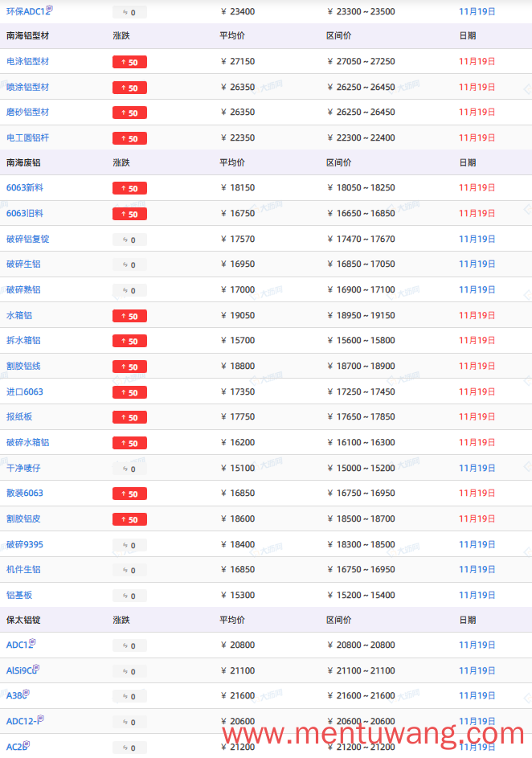The width and height of the screenshot is (532, 758).
Task: Select the price range 21100 ~ 21100
Action: pos(366,671)
